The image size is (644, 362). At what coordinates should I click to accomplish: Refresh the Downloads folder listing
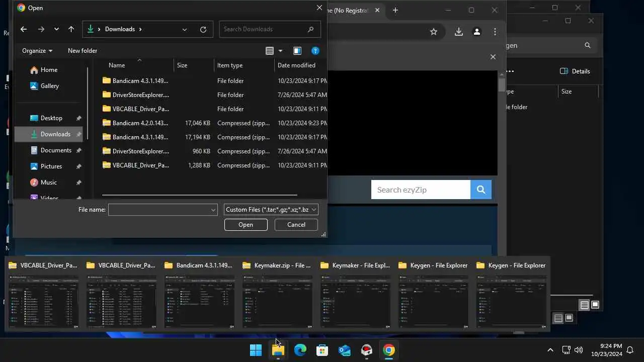(x=203, y=29)
